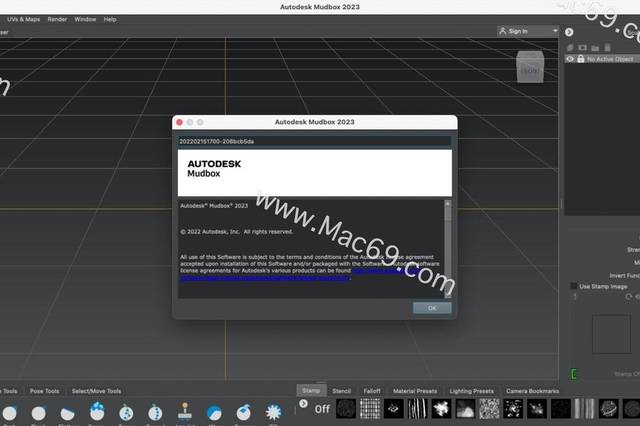Select the Off stamp option
The image size is (640, 426).
[x=322, y=409]
